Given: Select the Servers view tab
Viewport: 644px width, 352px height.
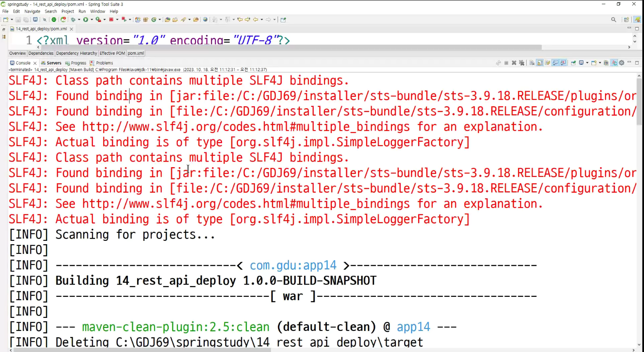Looking at the screenshot, I should point(51,63).
